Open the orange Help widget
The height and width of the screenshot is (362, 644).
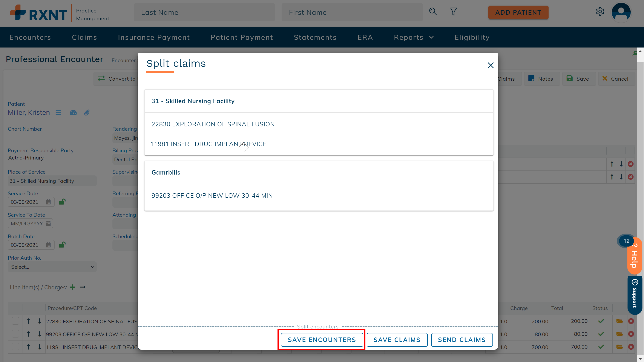tap(635, 256)
